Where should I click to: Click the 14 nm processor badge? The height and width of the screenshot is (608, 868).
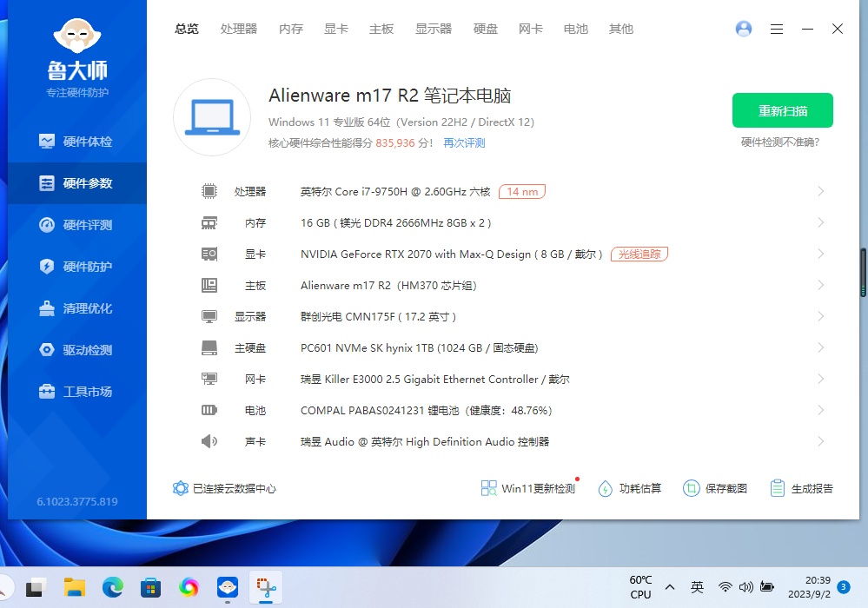[522, 191]
